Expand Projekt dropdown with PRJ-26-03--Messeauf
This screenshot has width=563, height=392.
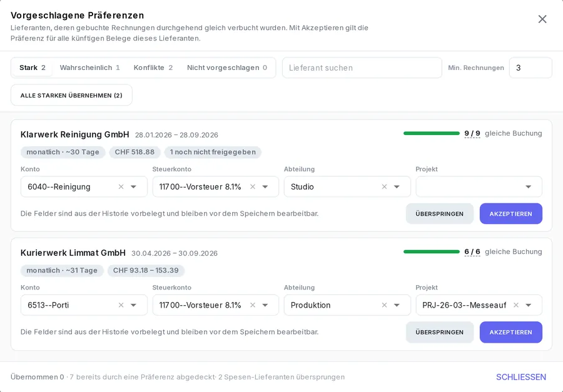pos(529,305)
